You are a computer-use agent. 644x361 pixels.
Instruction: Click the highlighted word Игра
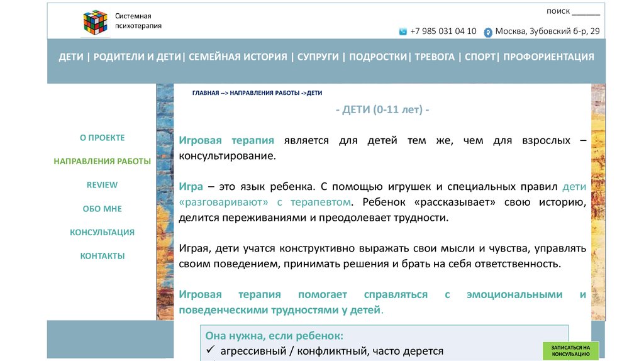coord(191,187)
